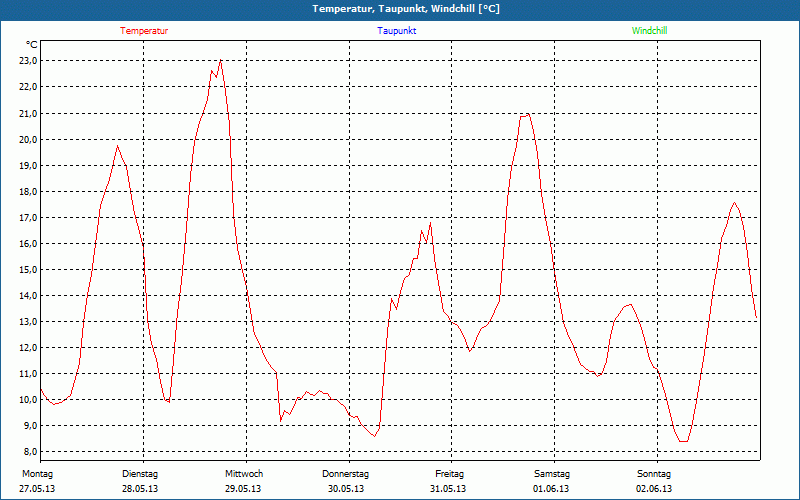The height and width of the screenshot is (500, 800).
Task: Click the 19,0 y-axis value
Action: pos(28,165)
